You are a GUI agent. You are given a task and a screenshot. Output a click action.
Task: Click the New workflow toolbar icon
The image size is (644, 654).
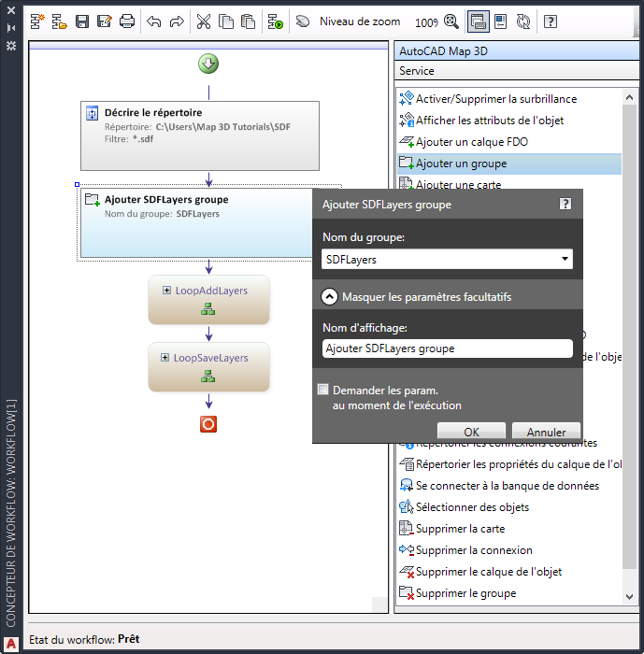click(37, 21)
